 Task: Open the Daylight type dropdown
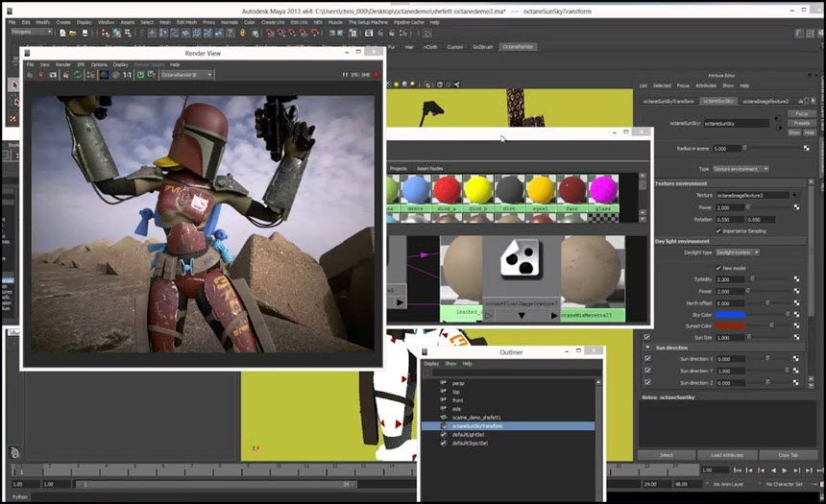pos(737,252)
